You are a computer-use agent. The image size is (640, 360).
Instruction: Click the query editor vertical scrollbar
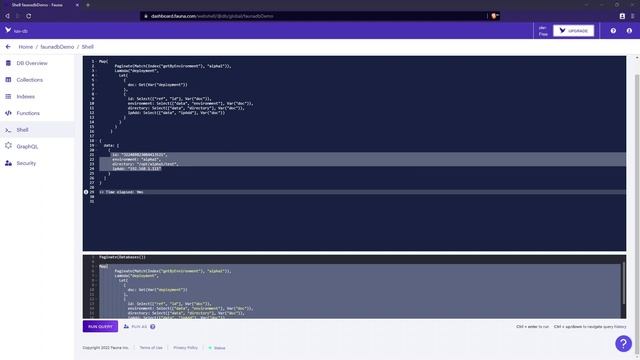623,284
